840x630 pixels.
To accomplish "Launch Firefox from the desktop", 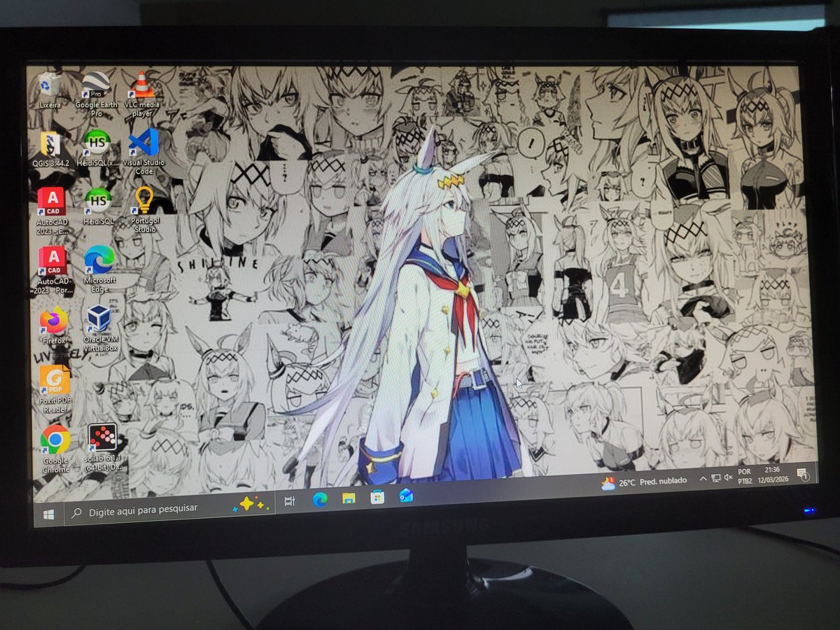I will tap(54, 326).
